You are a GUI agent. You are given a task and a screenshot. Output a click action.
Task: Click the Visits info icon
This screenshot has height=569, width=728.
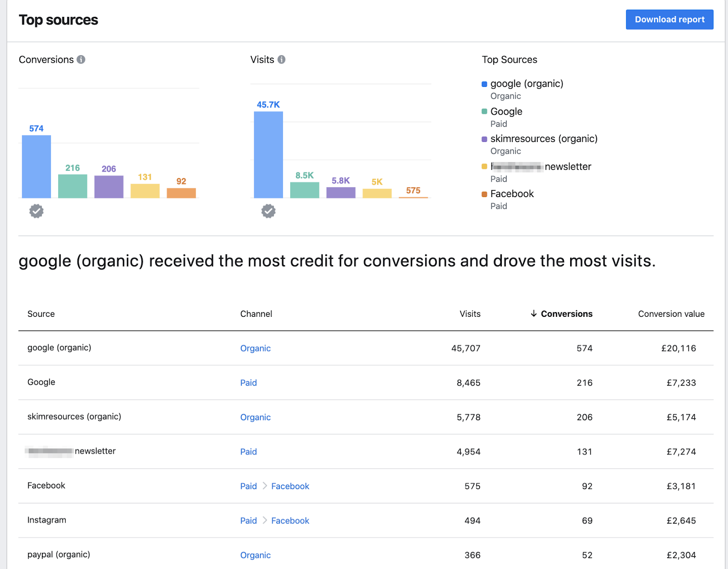(x=281, y=60)
